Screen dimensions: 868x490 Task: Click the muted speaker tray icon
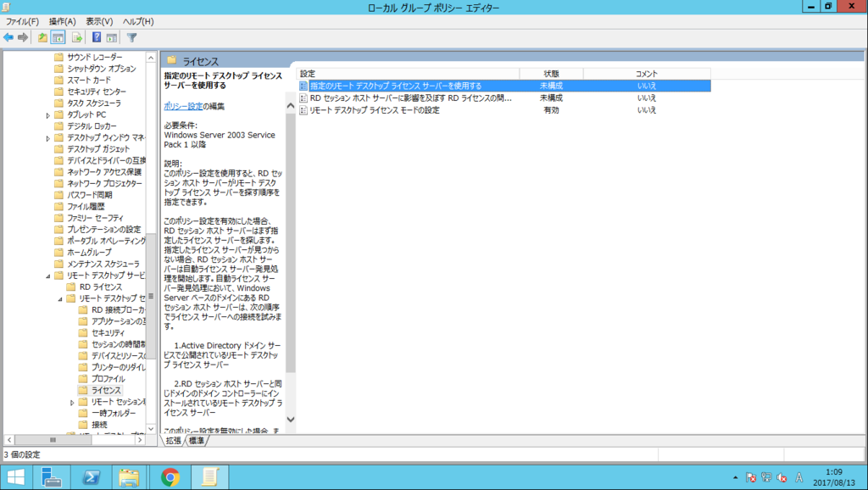coord(782,477)
